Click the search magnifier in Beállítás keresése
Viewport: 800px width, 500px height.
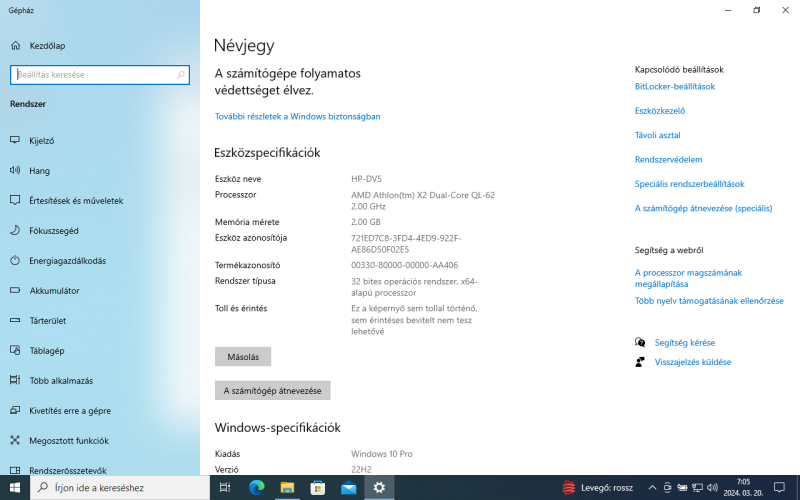pyautogui.click(x=181, y=74)
